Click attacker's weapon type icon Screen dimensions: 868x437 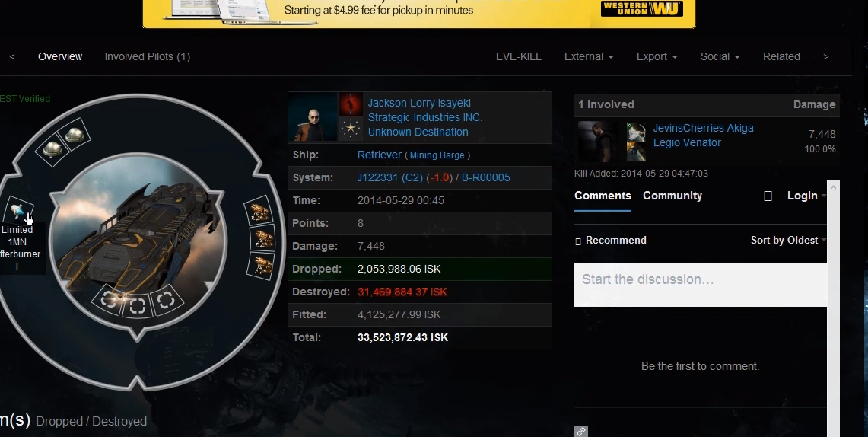(636, 152)
